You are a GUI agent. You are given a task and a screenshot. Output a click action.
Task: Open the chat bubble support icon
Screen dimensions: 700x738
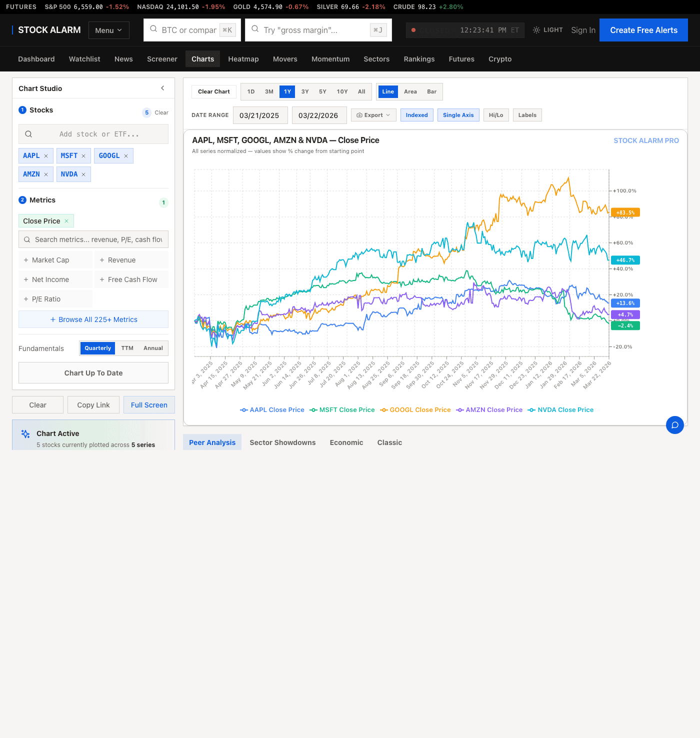click(675, 425)
